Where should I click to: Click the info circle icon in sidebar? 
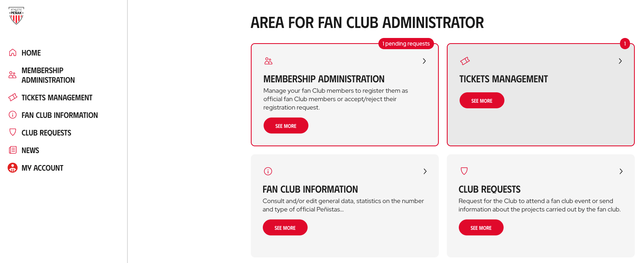(13, 115)
